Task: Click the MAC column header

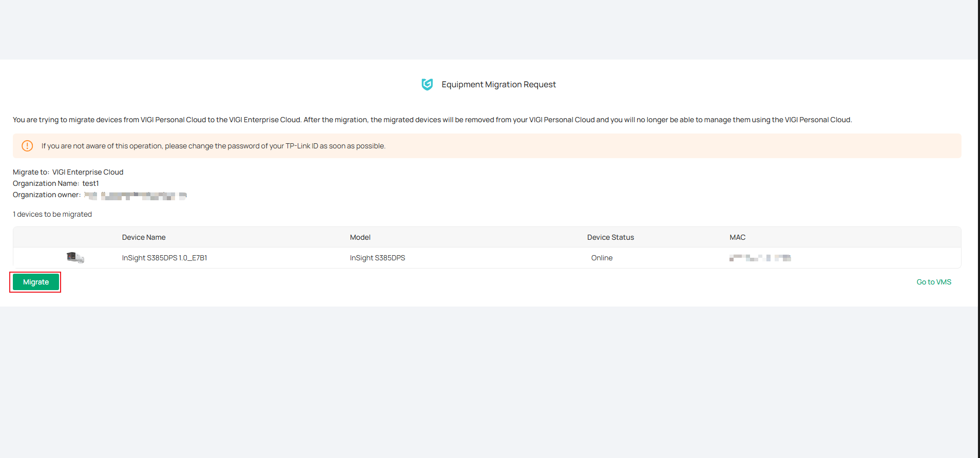Action: coord(738,237)
